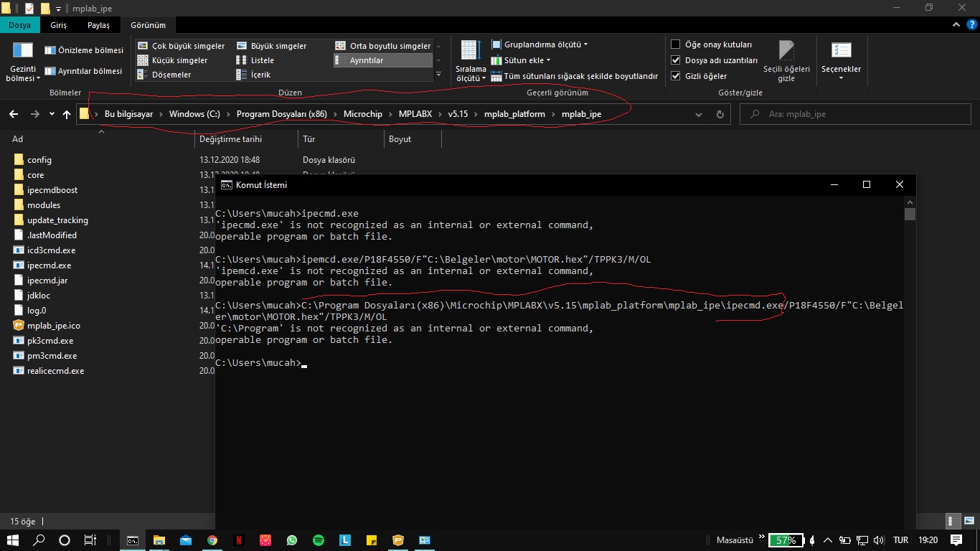This screenshot has width=980, height=551.
Task: Sort by the Değiştirme tarihi column
Action: pyautogui.click(x=246, y=139)
